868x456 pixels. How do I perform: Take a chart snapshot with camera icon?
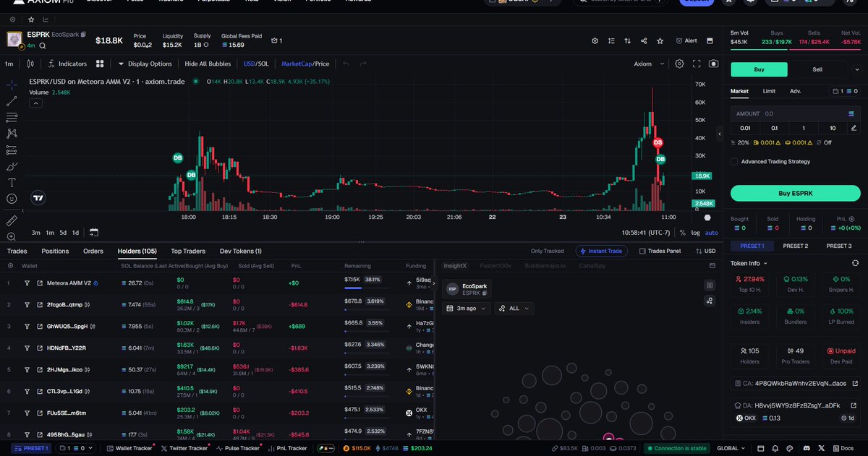click(714, 64)
